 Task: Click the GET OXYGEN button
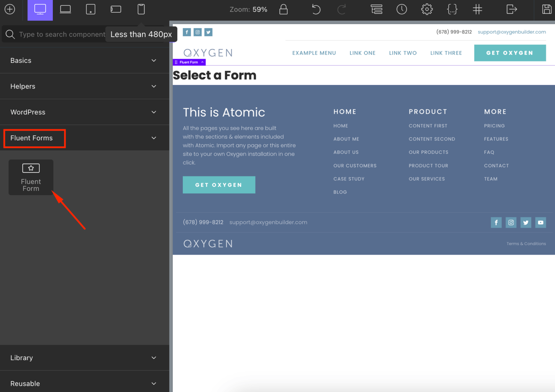(x=510, y=53)
